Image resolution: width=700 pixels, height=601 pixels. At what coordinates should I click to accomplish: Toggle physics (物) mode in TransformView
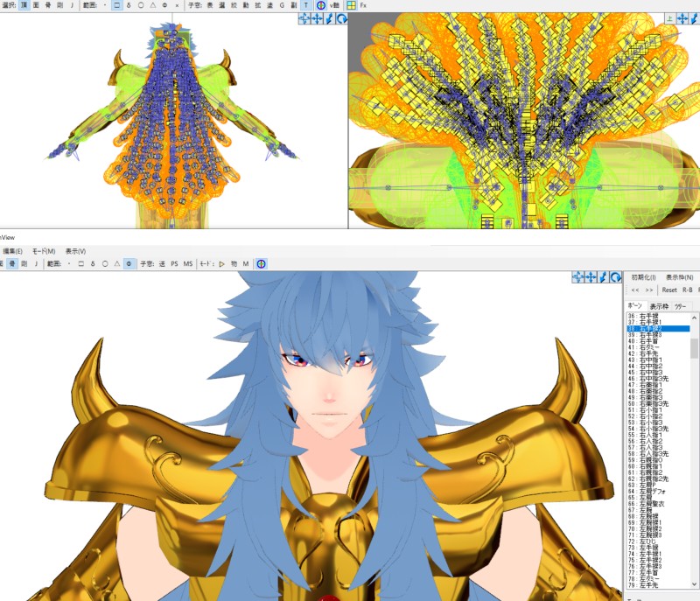(x=234, y=263)
